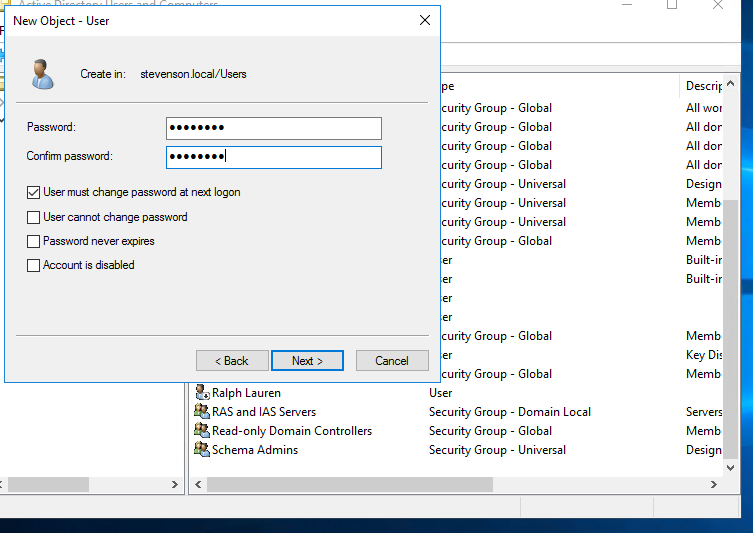
Task: Click stevenson.local/Users location text
Action: 193,74
